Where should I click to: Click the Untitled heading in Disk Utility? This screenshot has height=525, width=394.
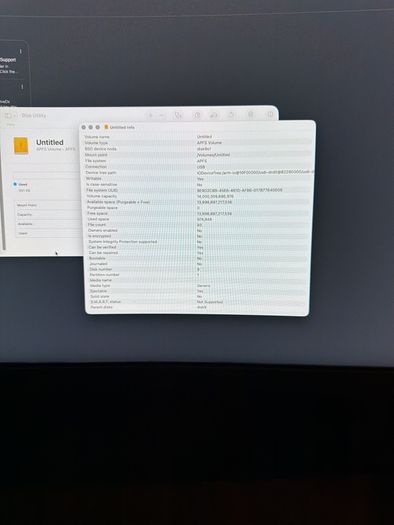tap(50, 142)
